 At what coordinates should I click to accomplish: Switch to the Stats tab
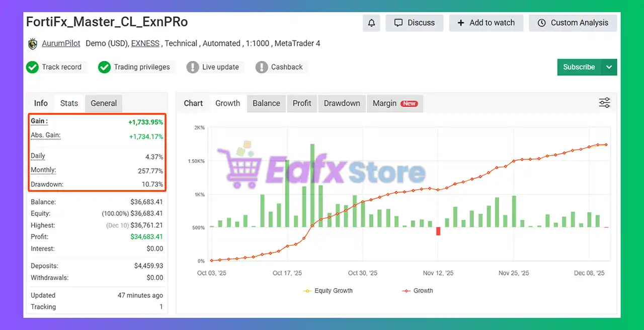pyautogui.click(x=69, y=103)
